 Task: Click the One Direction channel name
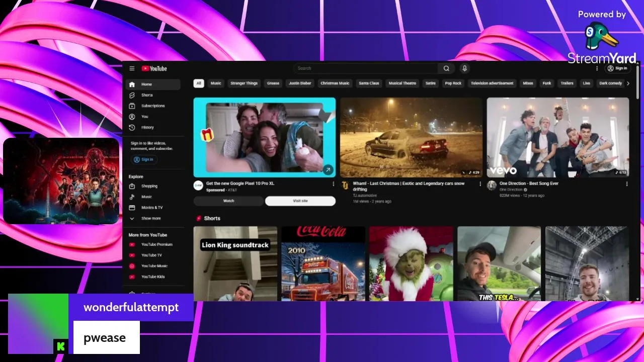(511, 190)
